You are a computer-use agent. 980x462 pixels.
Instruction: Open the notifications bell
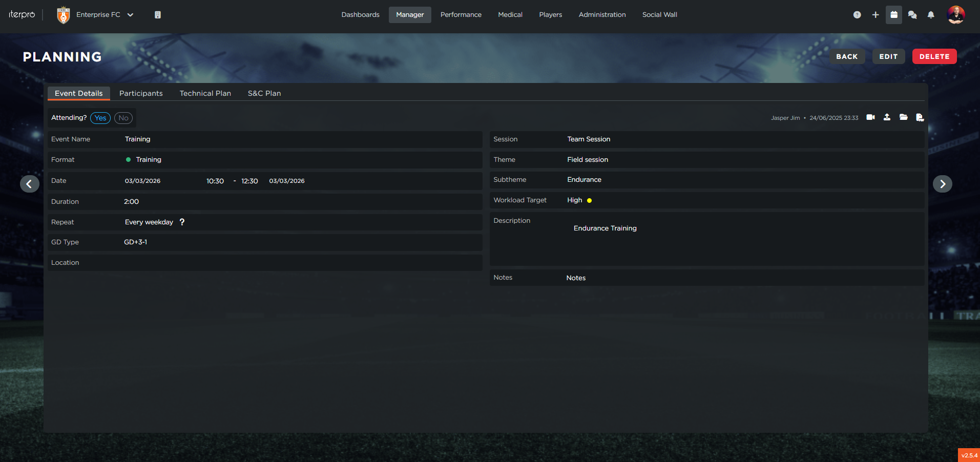[931, 15]
